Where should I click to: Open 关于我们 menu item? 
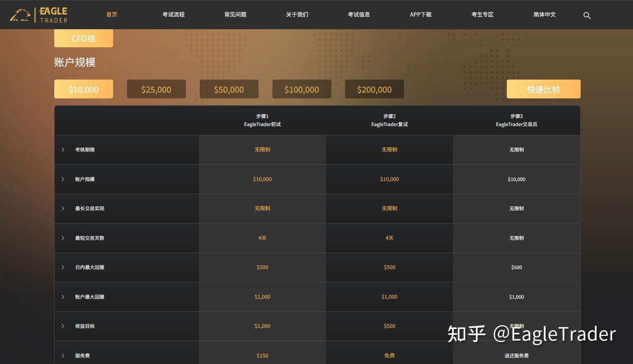[x=297, y=14]
